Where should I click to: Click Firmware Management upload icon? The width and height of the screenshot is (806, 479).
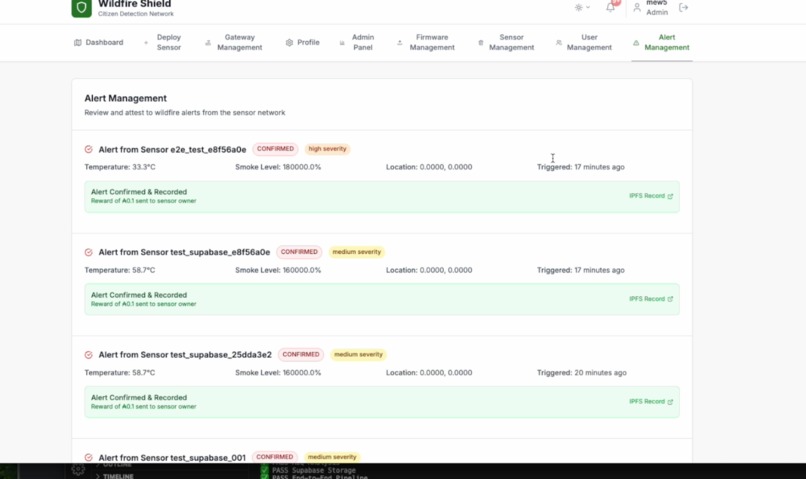399,43
